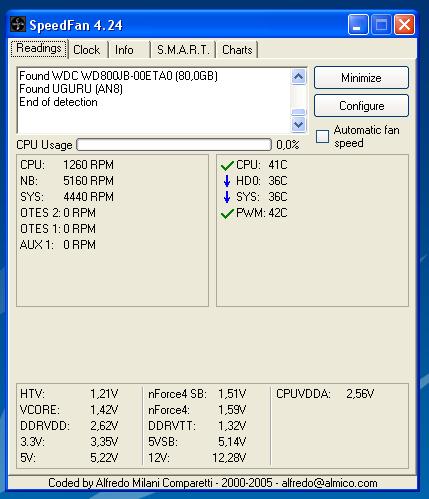Click the green checkmark beside CPU temperature
Viewport: 429px width, 499px height.
pyautogui.click(x=227, y=165)
